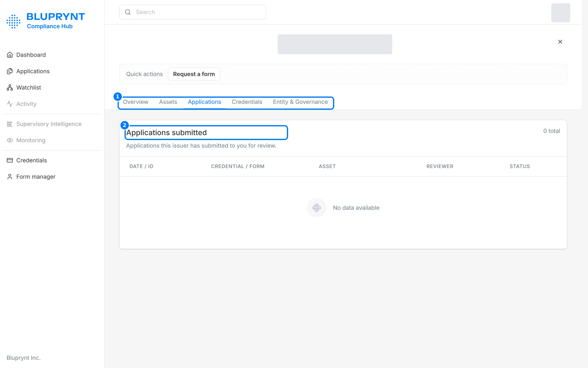Select the Applications tab

click(204, 102)
